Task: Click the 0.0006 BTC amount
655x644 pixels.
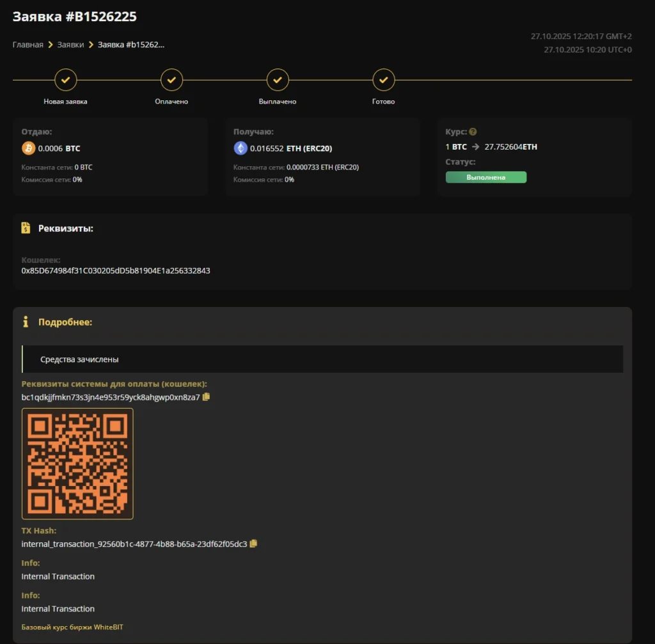Action: pyautogui.click(x=59, y=148)
